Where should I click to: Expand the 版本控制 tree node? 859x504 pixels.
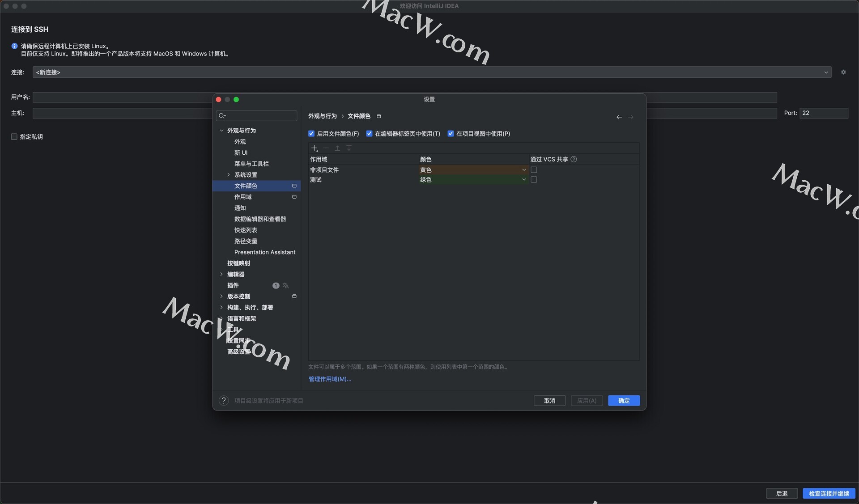pos(221,296)
